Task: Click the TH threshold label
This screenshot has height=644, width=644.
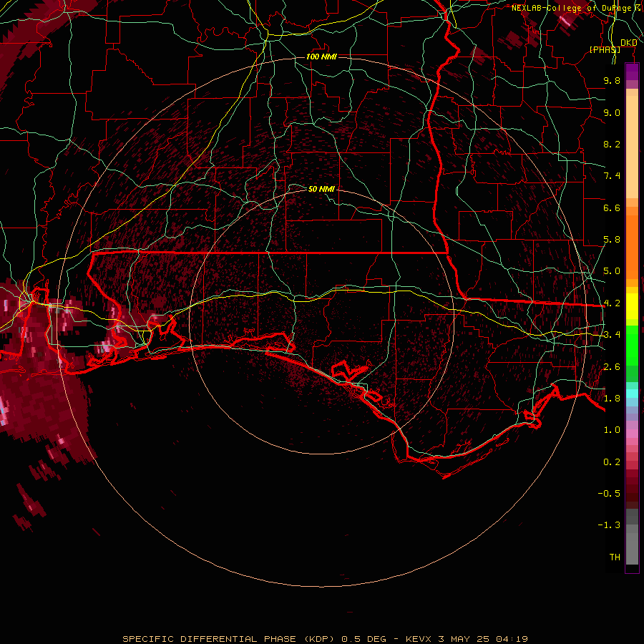Action: 615,557
